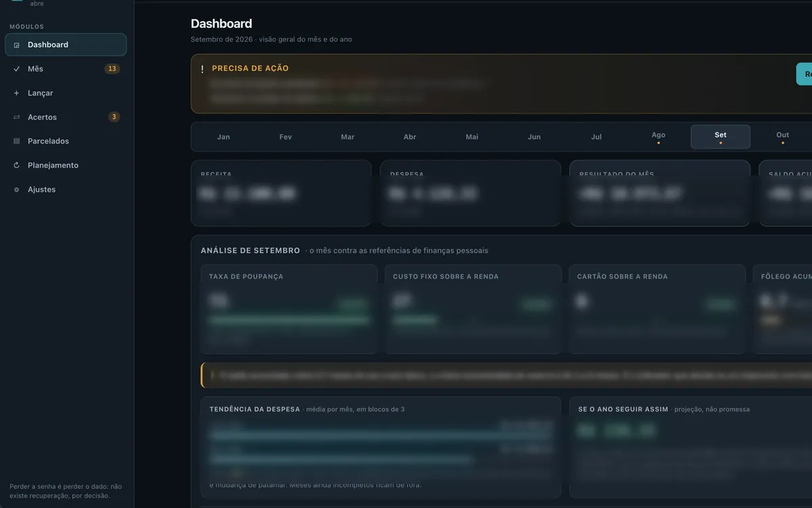Click the Despesa summary card
Screen dimensions: 812x508
[x=470, y=193]
